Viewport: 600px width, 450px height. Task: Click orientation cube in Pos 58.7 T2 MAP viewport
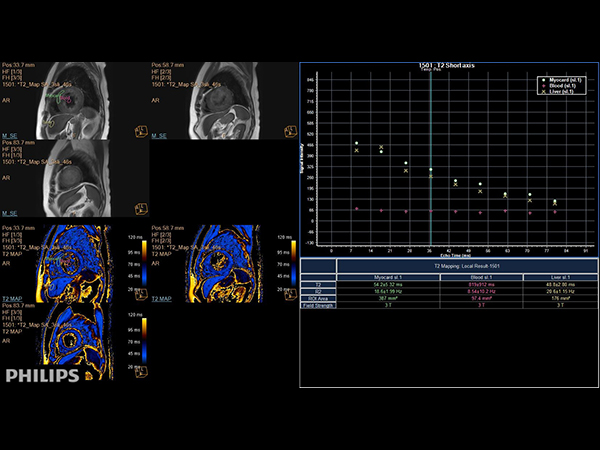coord(291,296)
